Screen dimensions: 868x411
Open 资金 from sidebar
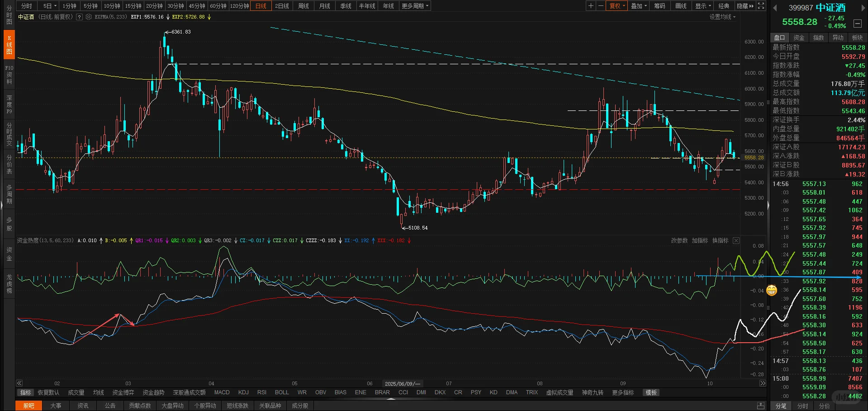click(9, 254)
